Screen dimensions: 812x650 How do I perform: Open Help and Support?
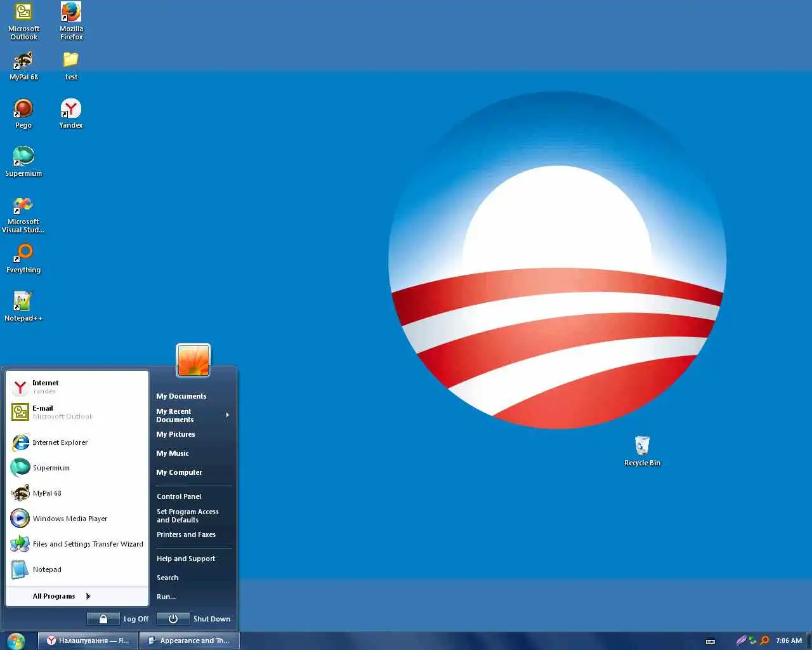[193, 559]
